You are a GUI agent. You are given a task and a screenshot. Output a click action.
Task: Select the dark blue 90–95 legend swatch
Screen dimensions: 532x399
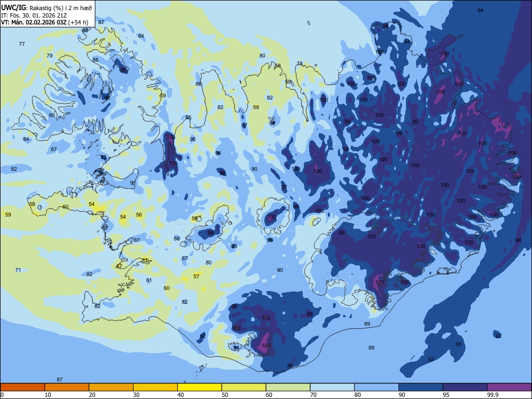pos(421,387)
